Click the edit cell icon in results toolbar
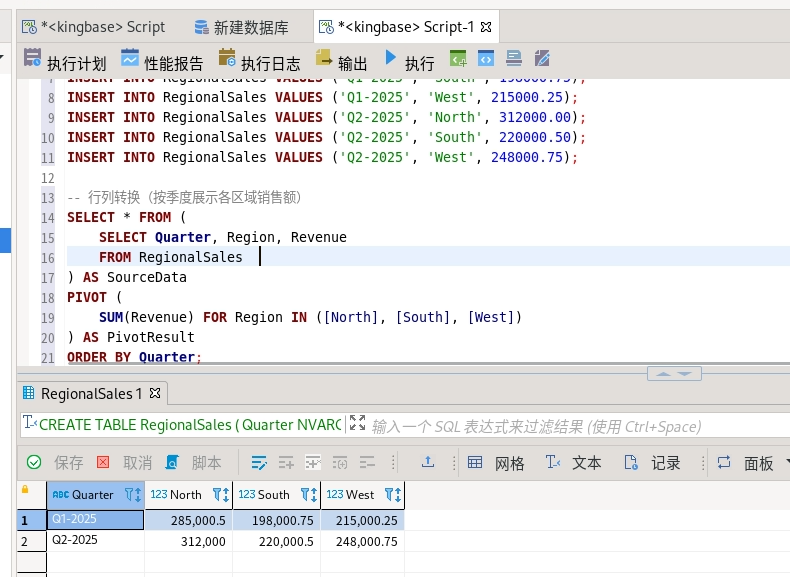 click(x=260, y=462)
